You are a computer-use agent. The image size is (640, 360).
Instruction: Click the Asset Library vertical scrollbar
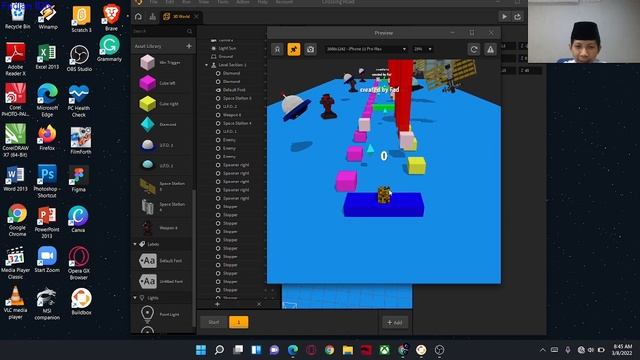193,257
